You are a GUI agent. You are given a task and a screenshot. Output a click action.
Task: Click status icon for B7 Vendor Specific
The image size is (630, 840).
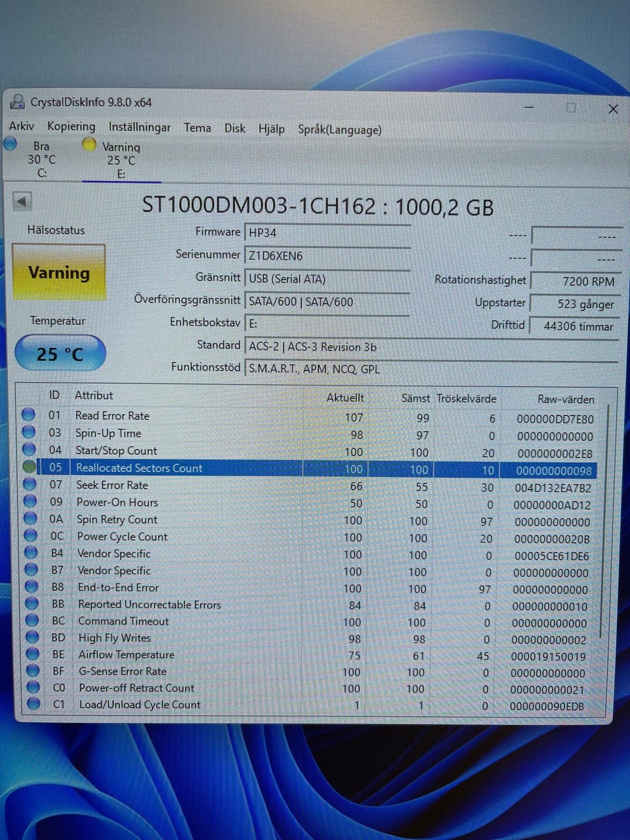(x=31, y=570)
